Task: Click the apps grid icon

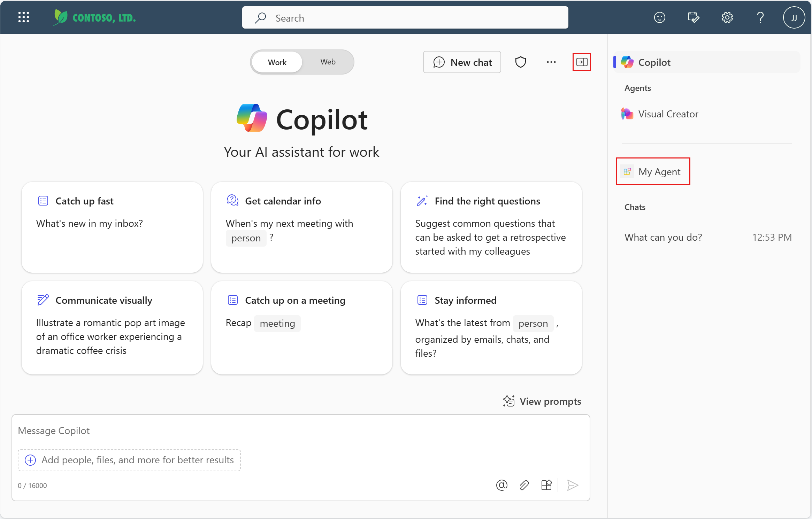Action: point(24,17)
